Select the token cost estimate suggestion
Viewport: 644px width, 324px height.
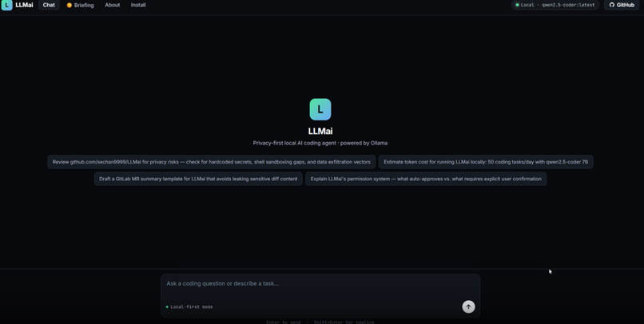pyautogui.click(x=486, y=162)
